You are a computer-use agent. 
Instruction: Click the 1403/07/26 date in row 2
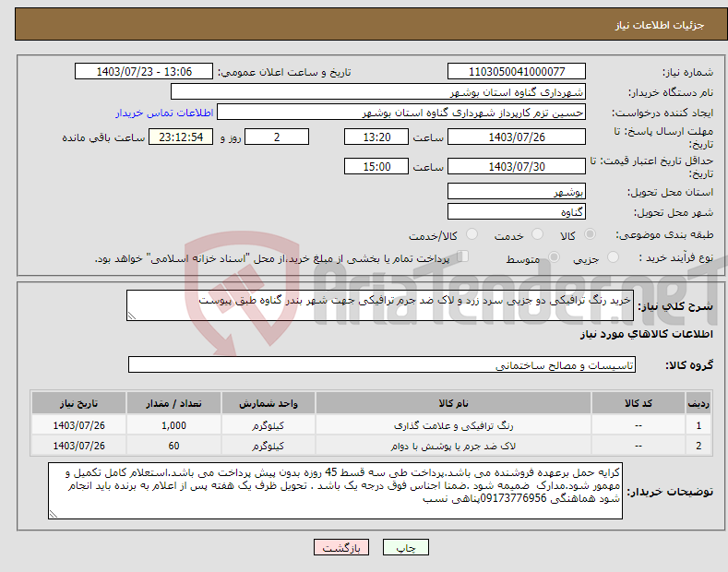[79, 446]
